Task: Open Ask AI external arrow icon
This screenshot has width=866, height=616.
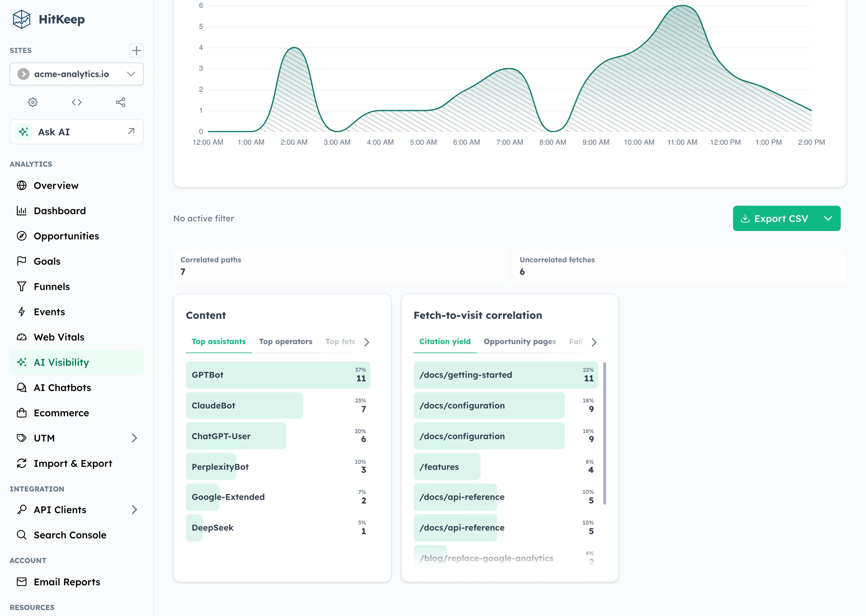Action: click(131, 131)
